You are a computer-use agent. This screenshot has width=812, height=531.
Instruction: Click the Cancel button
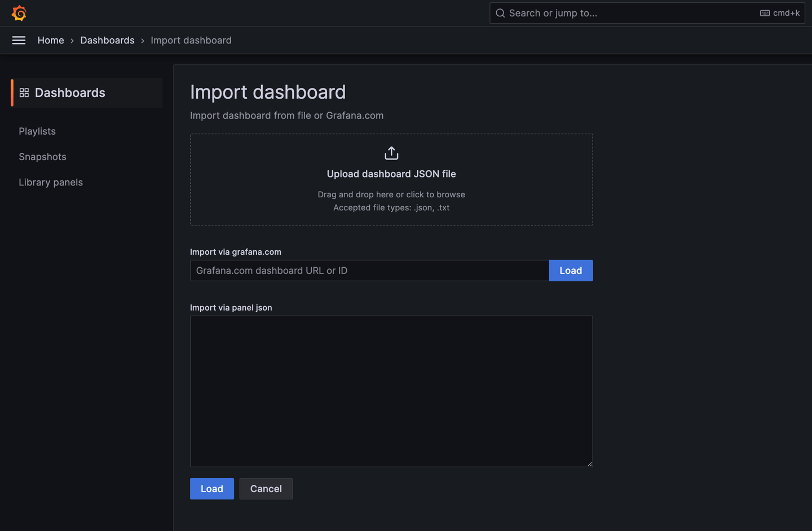pos(266,489)
